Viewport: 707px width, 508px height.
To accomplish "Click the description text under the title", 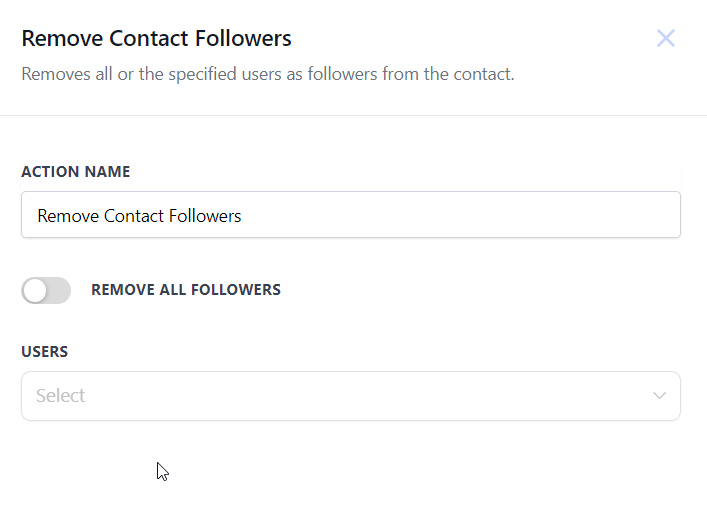I will pos(268,74).
